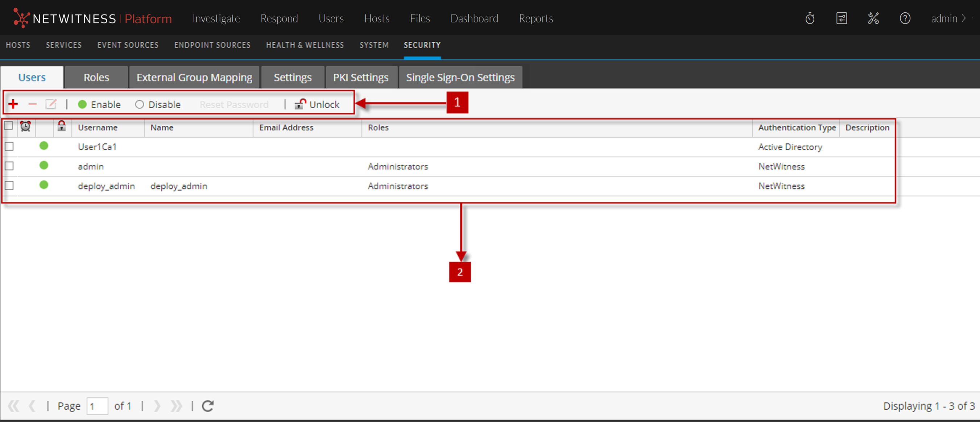The height and width of the screenshot is (422, 980).
Task: Check the deploy_admin row checkbox
Action: coord(9,185)
